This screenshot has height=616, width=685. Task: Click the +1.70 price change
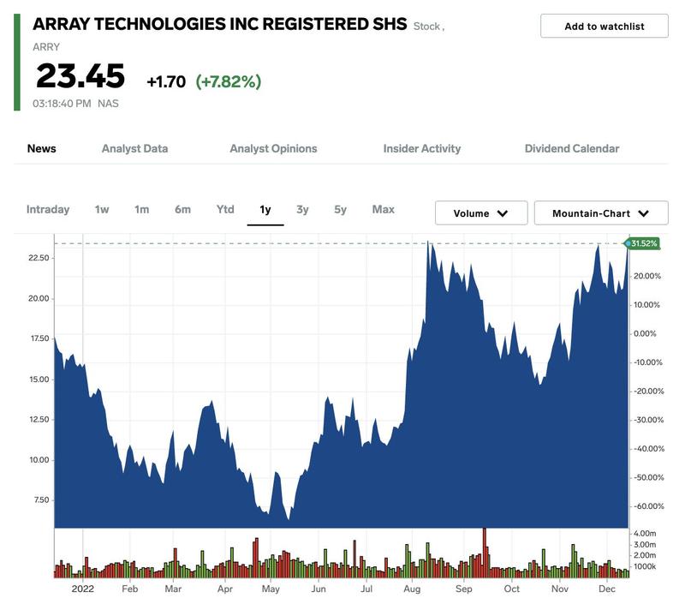pos(166,81)
